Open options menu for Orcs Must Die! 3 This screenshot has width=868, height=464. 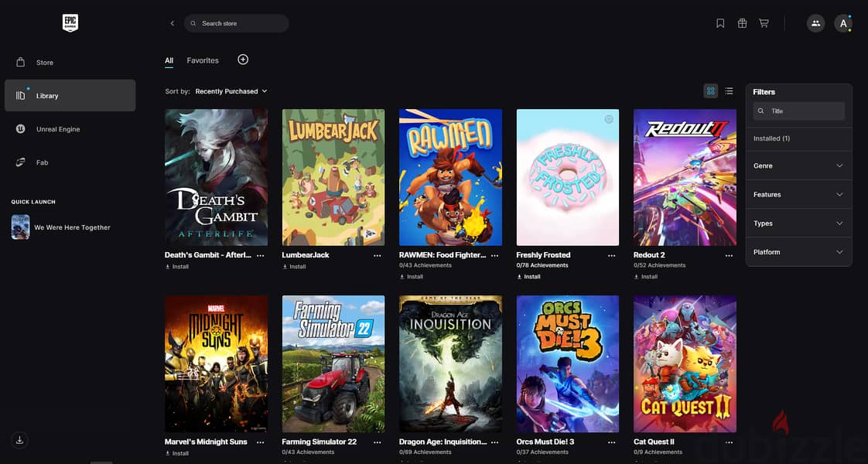coord(612,442)
